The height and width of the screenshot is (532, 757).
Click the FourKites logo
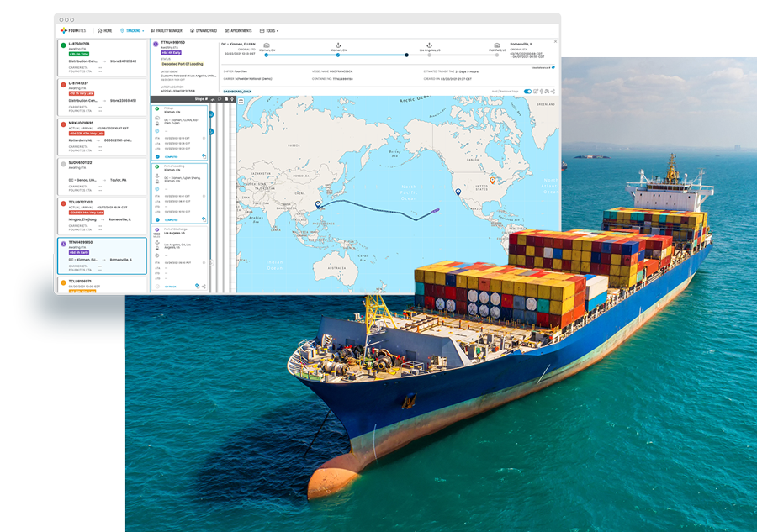tap(73, 30)
